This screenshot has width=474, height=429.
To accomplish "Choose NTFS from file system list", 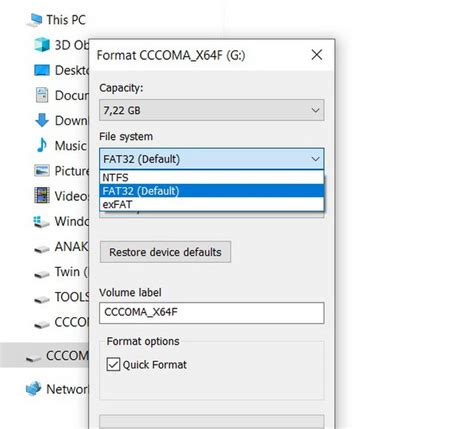I will point(212,177).
